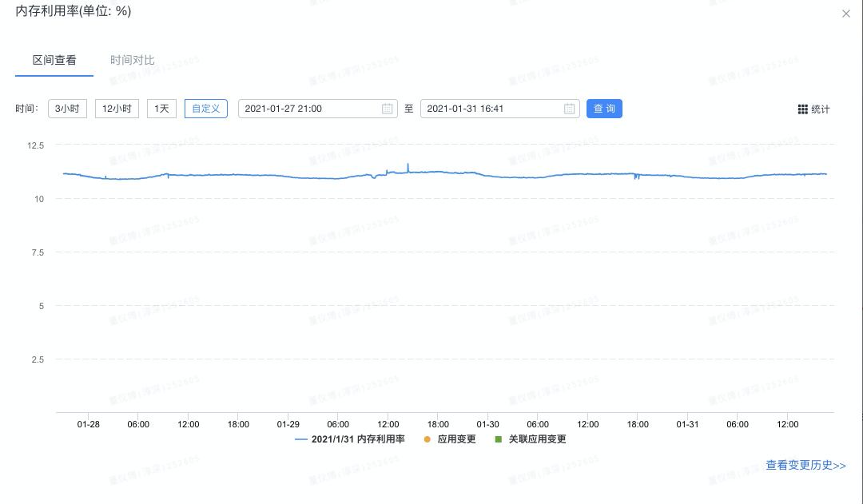Select the 3小时 time range
Viewport: 863px width, 504px height.
click(68, 109)
